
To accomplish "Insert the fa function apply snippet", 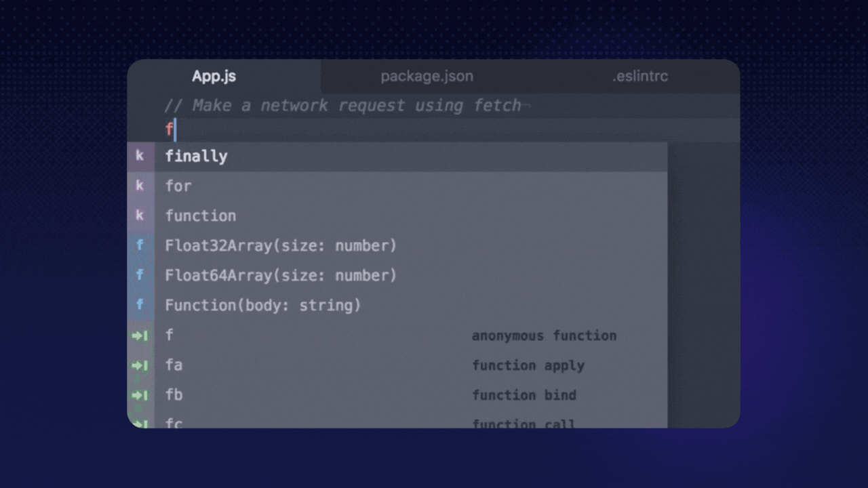I will 174,365.
